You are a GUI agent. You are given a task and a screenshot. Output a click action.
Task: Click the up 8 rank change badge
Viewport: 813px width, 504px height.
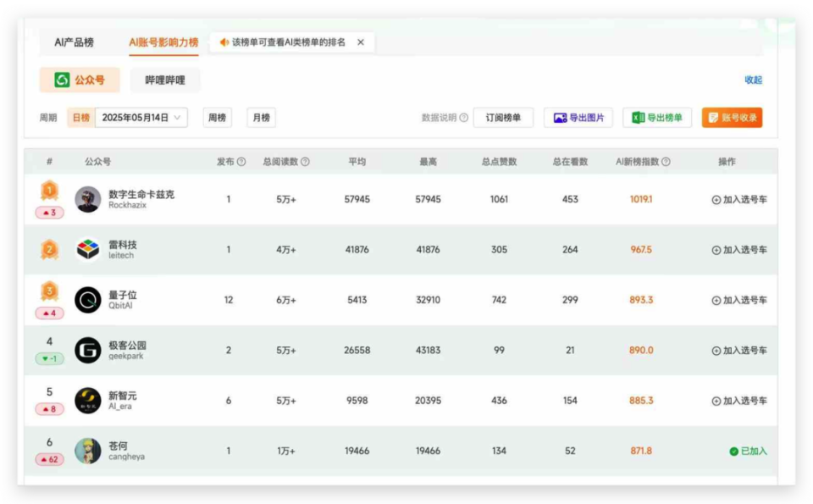(x=49, y=409)
